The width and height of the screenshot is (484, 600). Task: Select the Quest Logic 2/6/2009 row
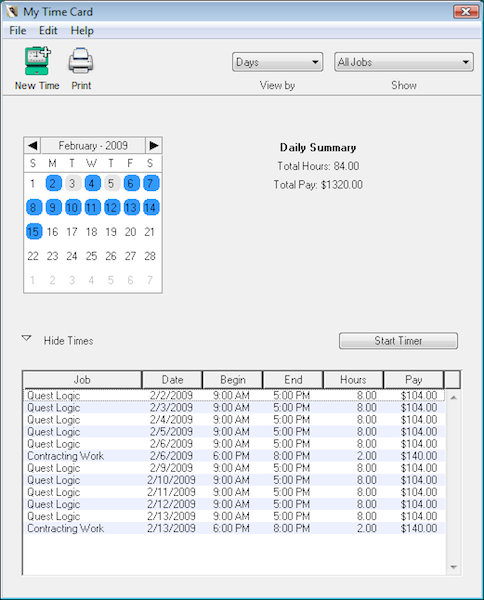point(234,444)
